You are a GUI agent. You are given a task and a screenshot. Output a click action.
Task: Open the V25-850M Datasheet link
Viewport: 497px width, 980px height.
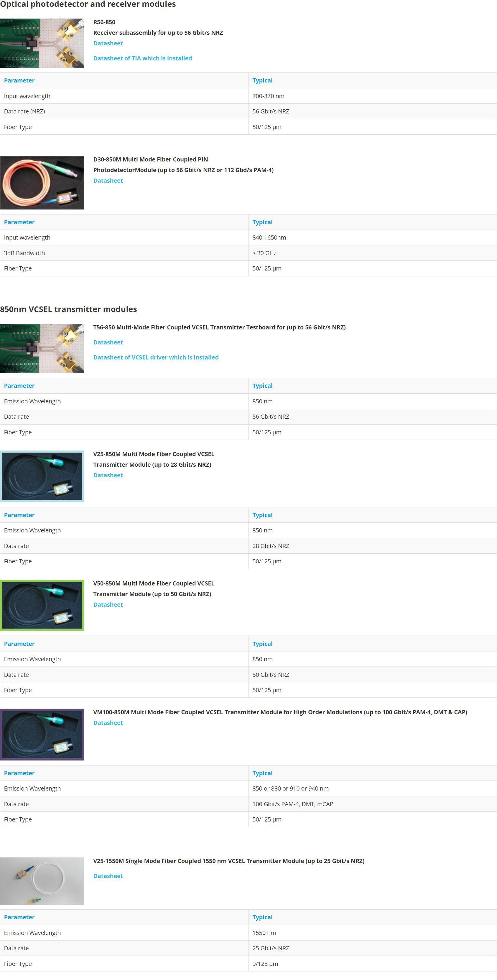pos(108,475)
